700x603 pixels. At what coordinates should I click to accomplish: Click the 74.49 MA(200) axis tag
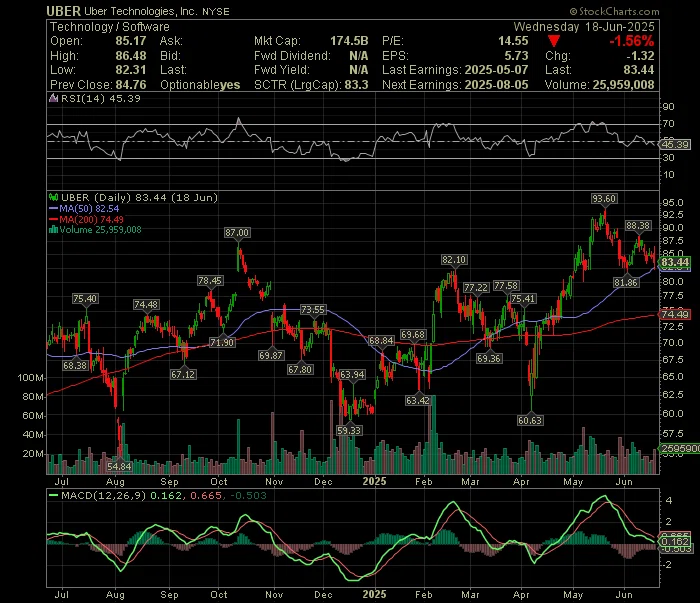675,315
